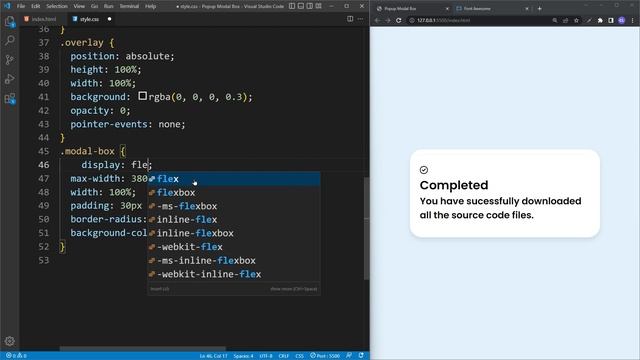Choose 'flexbox' suggestion
Viewport: 640px width, 360px height.
[x=233, y=192]
